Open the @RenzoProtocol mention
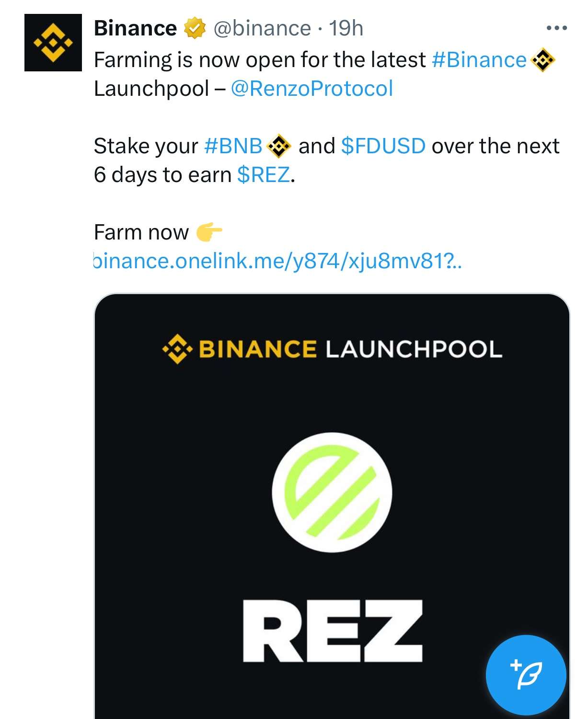Viewport: 588px width, 719px height. click(312, 89)
